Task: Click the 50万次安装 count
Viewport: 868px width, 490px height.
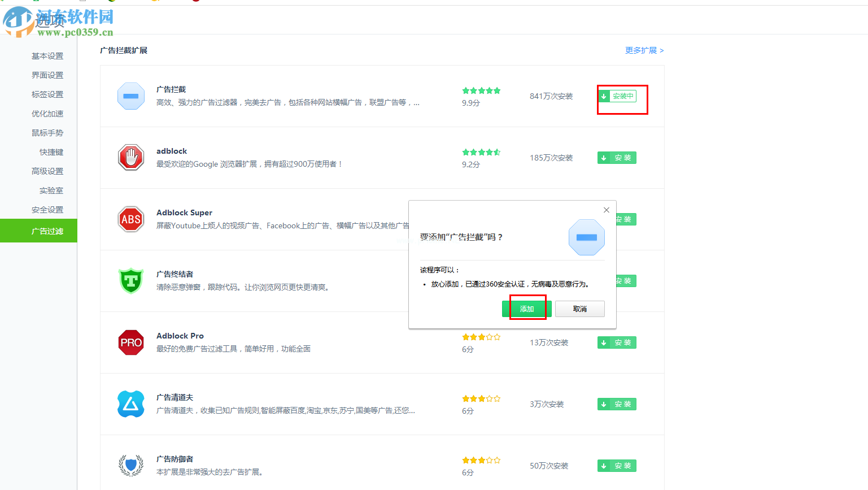Action: [549, 466]
